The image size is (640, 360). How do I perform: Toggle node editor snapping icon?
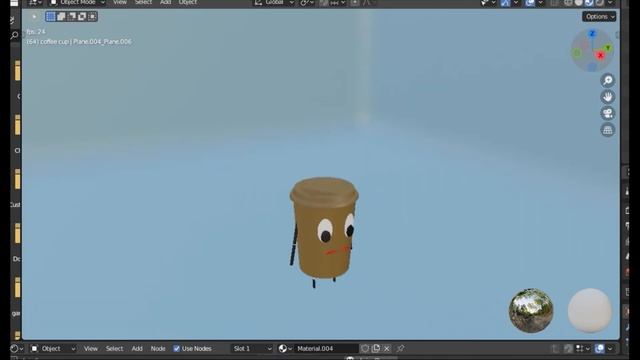pos(568,349)
